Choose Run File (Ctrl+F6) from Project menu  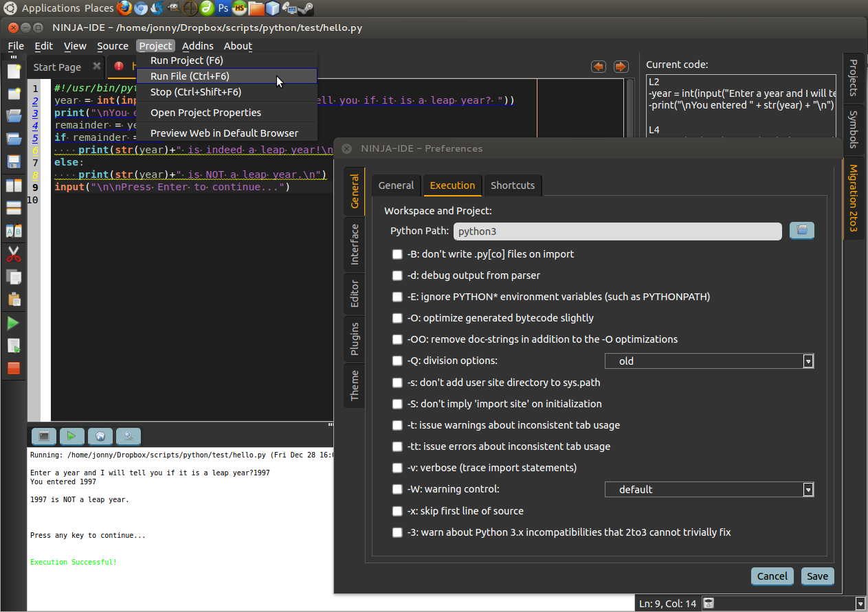tap(227, 76)
